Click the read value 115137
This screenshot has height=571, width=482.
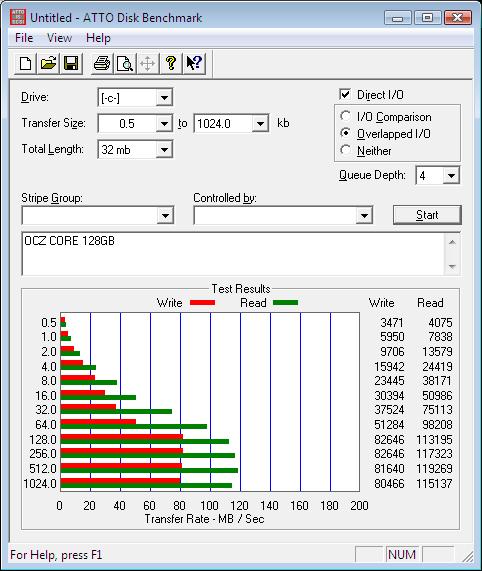[x=434, y=484]
